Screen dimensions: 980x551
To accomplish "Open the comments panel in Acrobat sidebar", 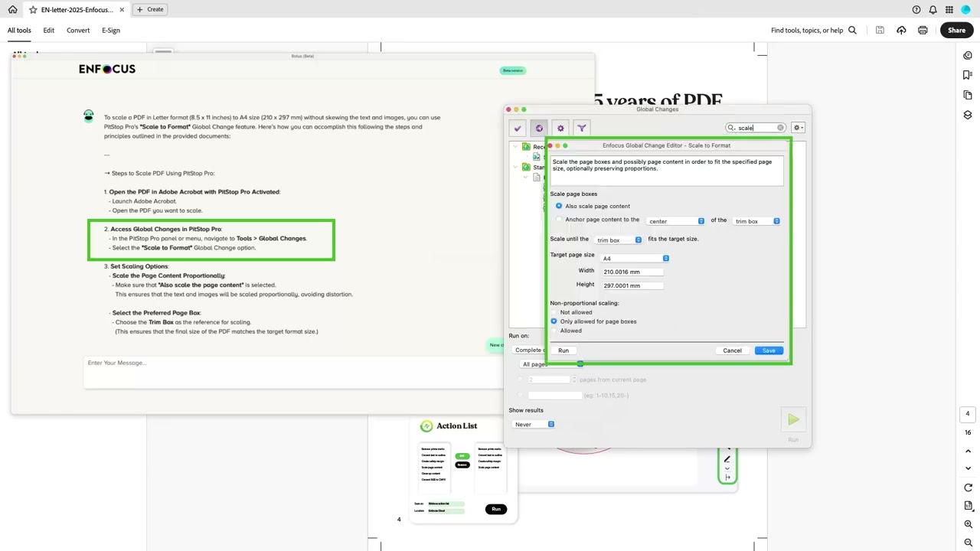I will [968, 55].
